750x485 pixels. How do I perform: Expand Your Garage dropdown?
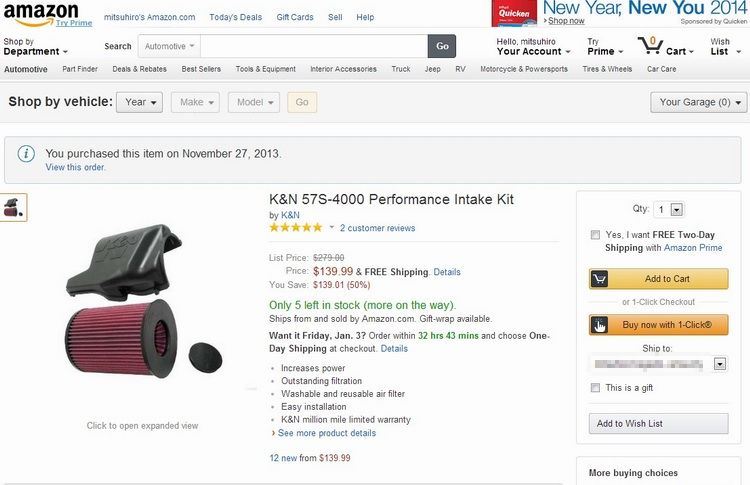pyautogui.click(x=698, y=102)
